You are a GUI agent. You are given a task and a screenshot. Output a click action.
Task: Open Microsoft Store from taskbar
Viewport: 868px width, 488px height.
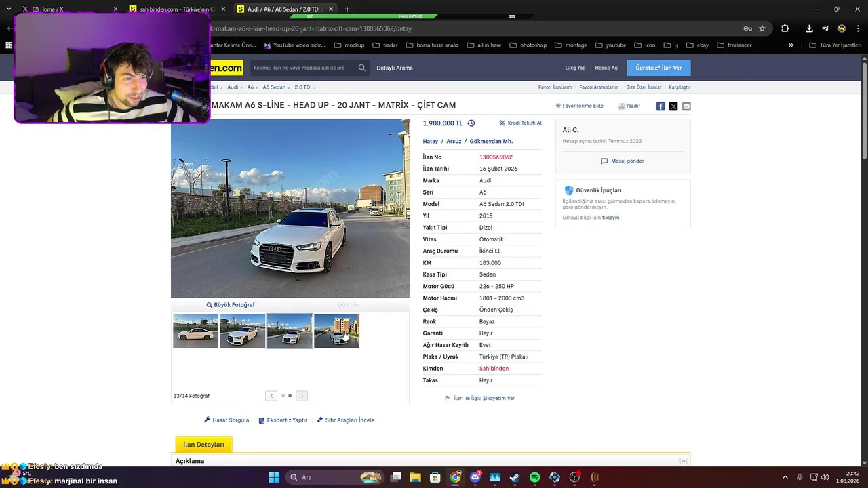[435, 477]
